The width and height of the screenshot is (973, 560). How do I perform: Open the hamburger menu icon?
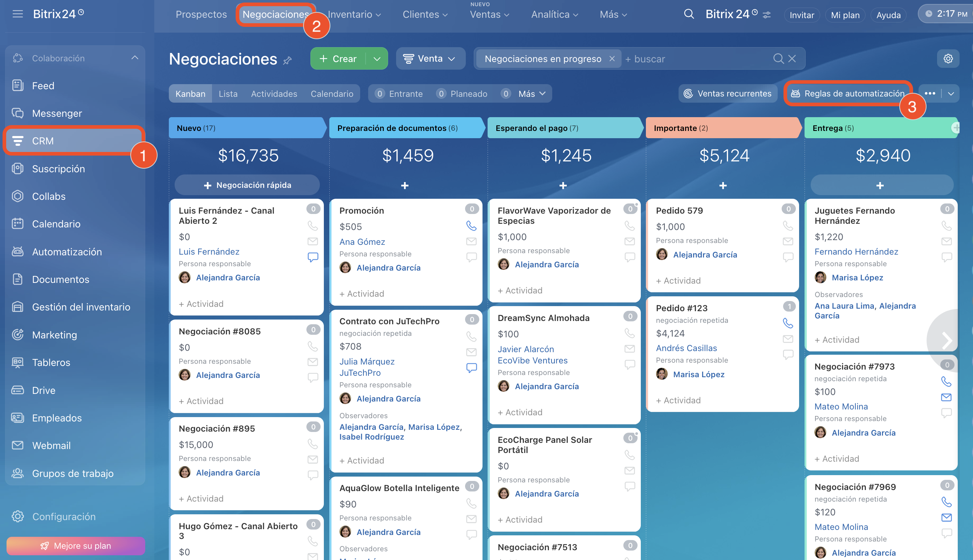[18, 15]
